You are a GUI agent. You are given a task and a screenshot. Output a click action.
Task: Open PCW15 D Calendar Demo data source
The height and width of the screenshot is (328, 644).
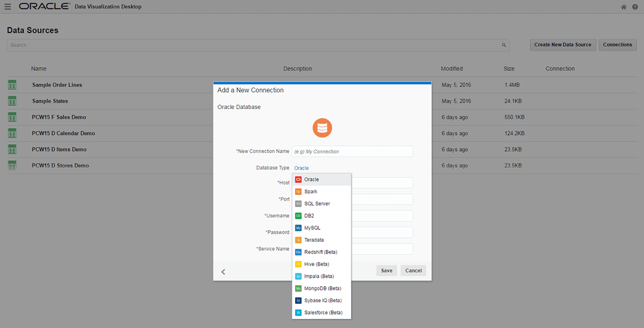(x=63, y=133)
